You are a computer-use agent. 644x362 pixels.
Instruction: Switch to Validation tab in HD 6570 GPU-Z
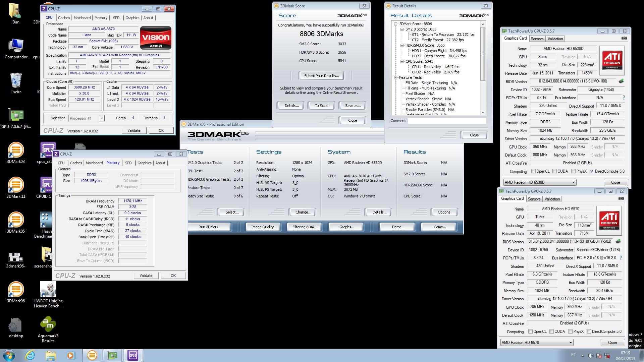552,199
